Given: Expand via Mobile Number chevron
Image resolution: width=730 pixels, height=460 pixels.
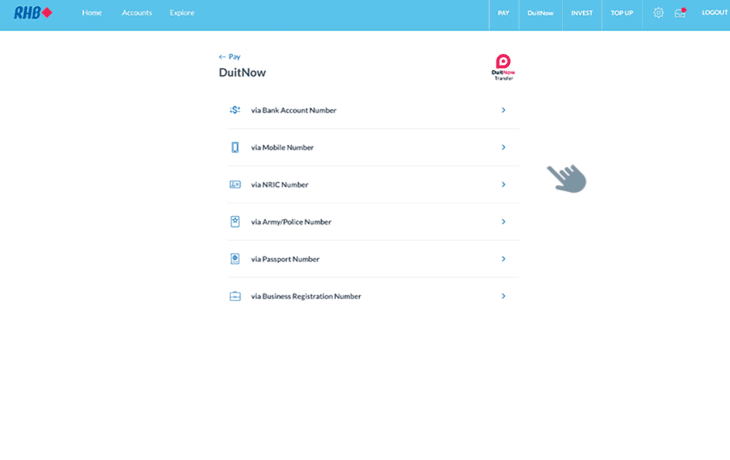Looking at the screenshot, I should click(503, 147).
